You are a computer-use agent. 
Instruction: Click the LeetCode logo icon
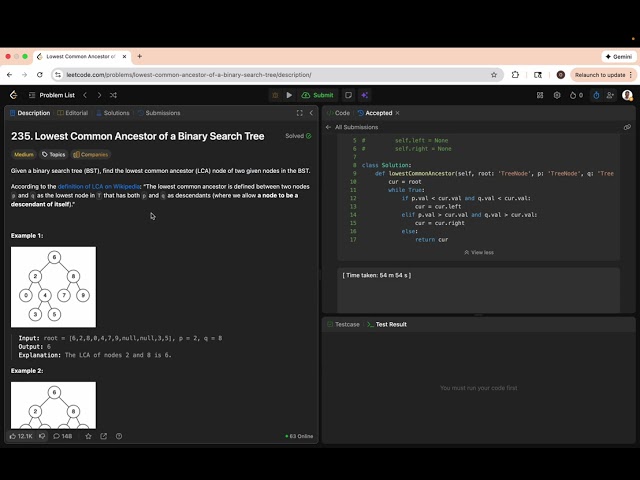click(13, 95)
